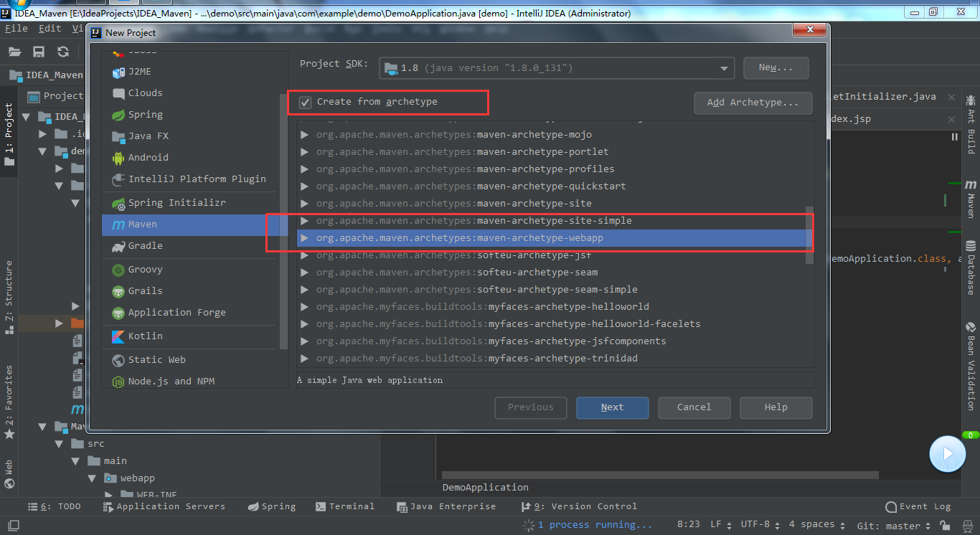Image resolution: width=980 pixels, height=535 pixels.
Task: Open the Java Enterprise tab
Action: pos(447,506)
